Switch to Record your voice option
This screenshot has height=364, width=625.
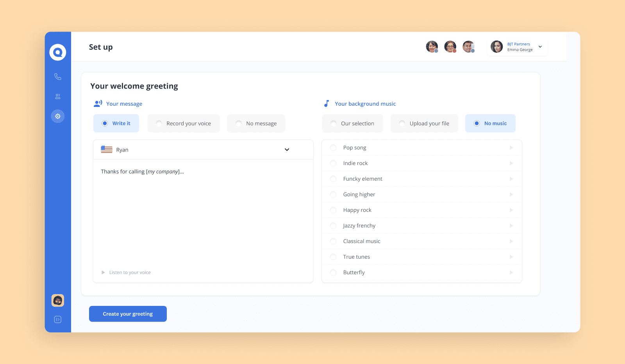(184, 123)
